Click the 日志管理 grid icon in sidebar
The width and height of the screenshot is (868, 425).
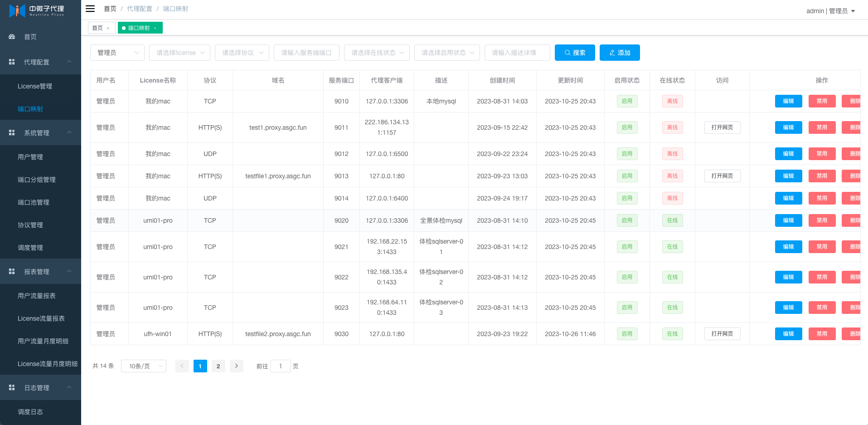(x=12, y=387)
